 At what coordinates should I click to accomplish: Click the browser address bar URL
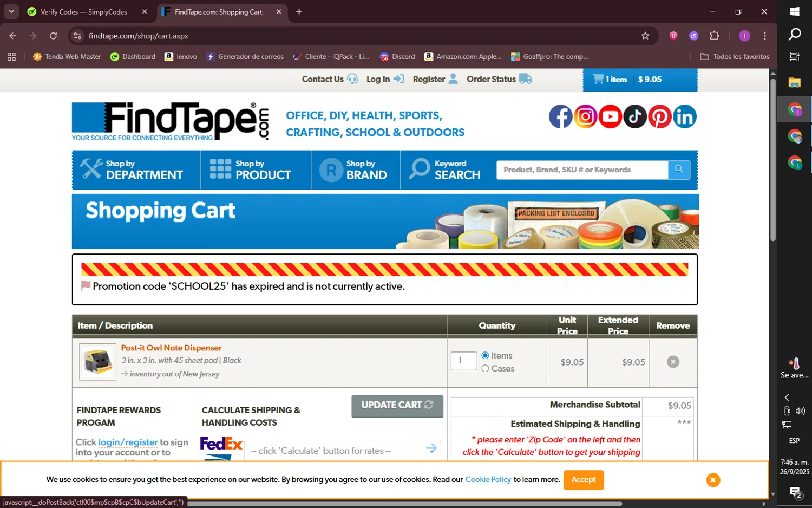[139, 36]
